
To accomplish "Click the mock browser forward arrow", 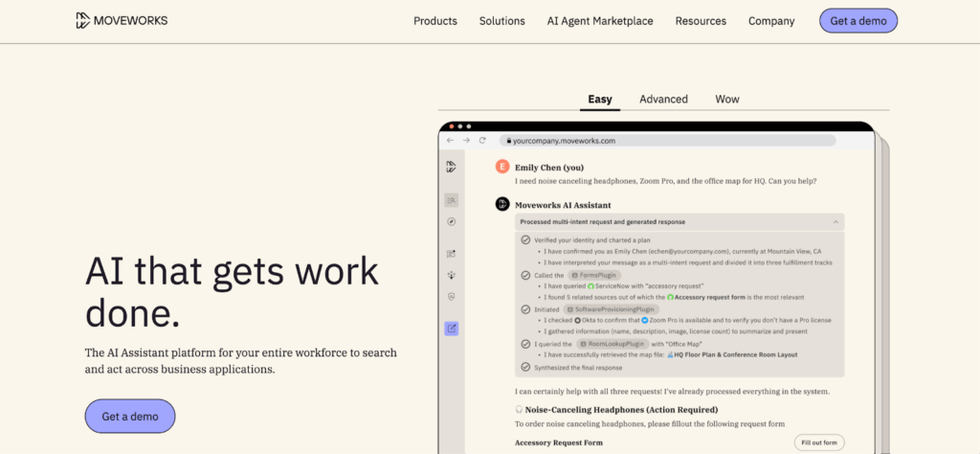I will [466, 141].
